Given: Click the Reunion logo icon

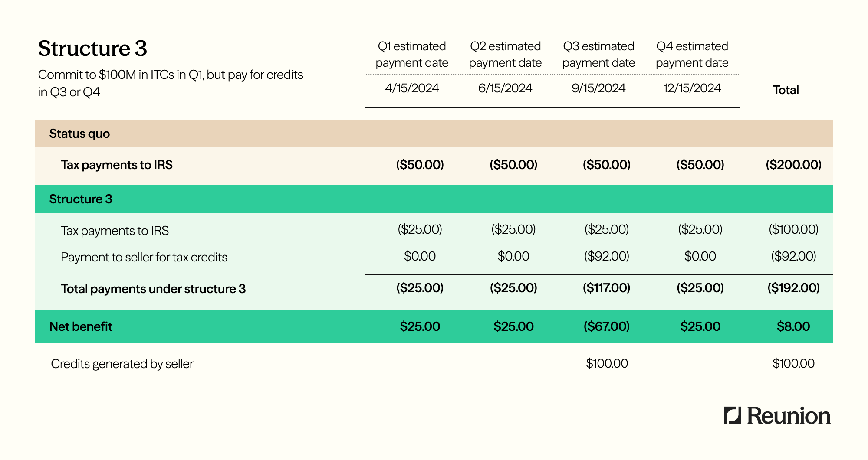Looking at the screenshot, I should [733, 415].
